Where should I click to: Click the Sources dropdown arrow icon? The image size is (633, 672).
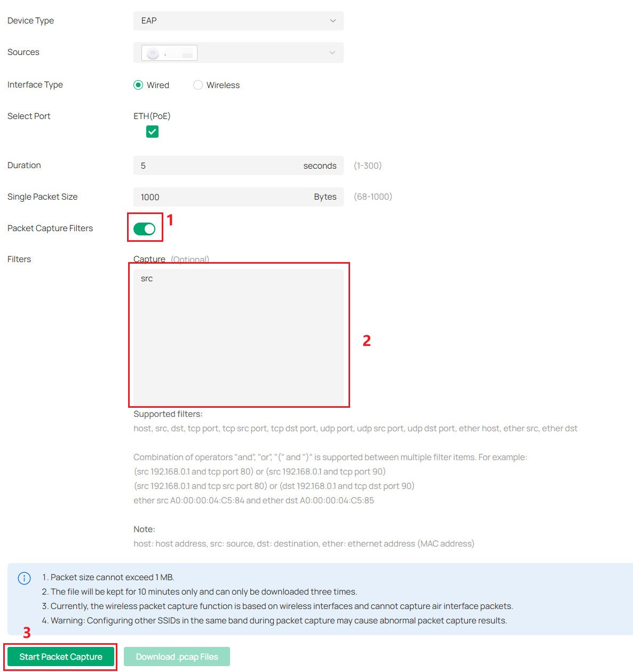tap(332, 52)
